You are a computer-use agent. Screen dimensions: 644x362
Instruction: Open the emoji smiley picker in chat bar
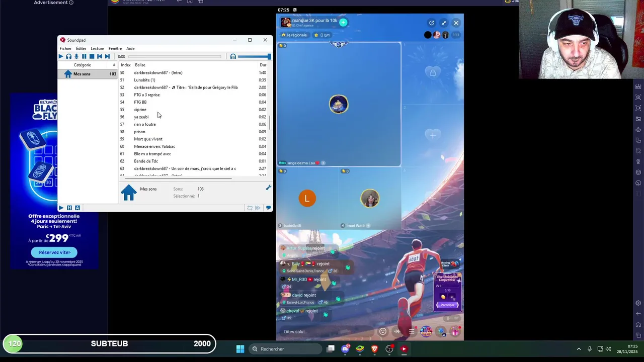click(x=383, y=331)
